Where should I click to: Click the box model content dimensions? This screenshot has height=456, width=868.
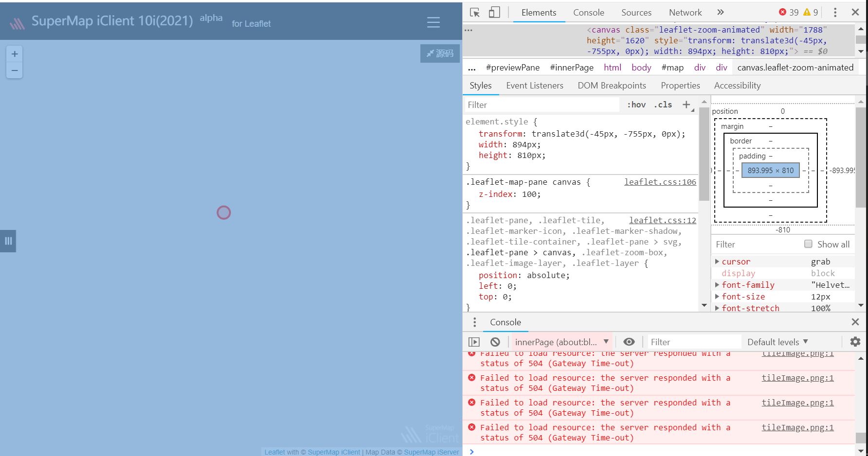[x=770, y=170]
